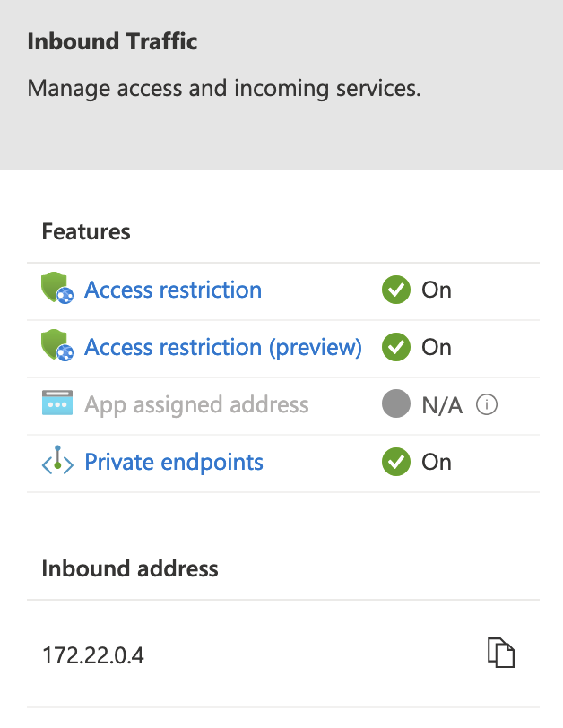Click the Inbound address section heading
Viewport: 563px width, 728px height.
coord(130,568)
